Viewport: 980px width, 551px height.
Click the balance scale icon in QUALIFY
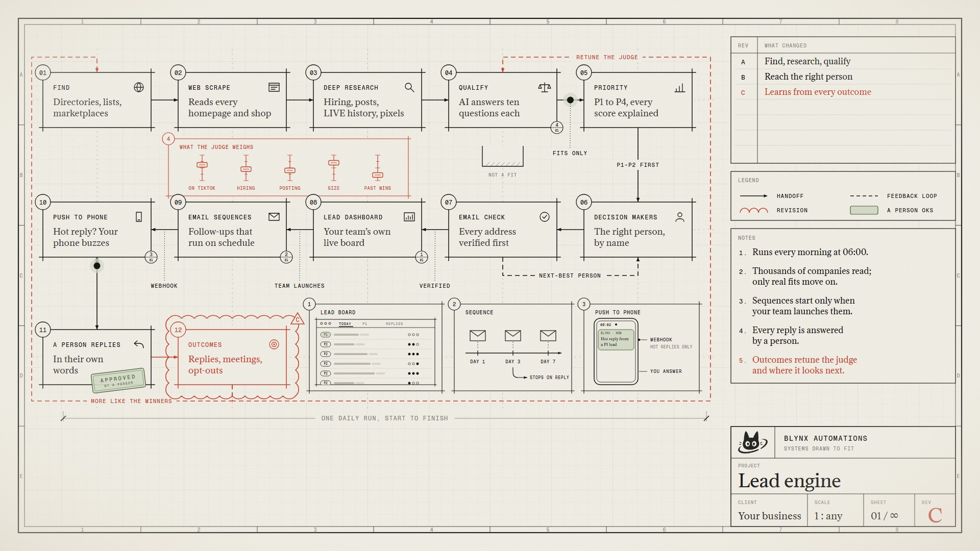[x=545, y=88]
